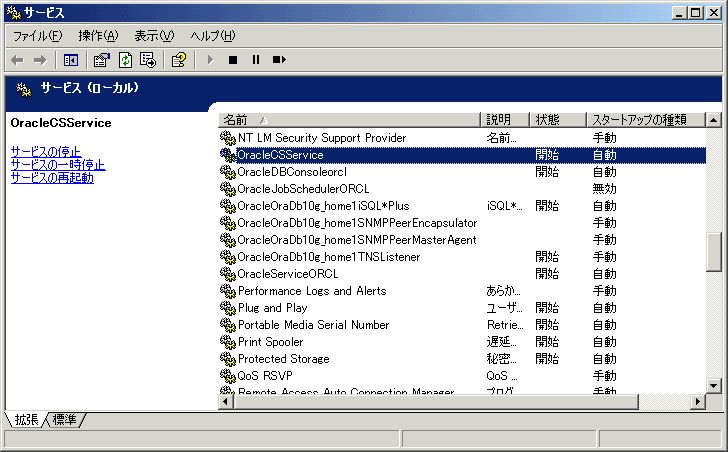The width and height of the screenshot is (728, 452).
Task: Select the OracleCSService row
Action: tap(462, 155)
